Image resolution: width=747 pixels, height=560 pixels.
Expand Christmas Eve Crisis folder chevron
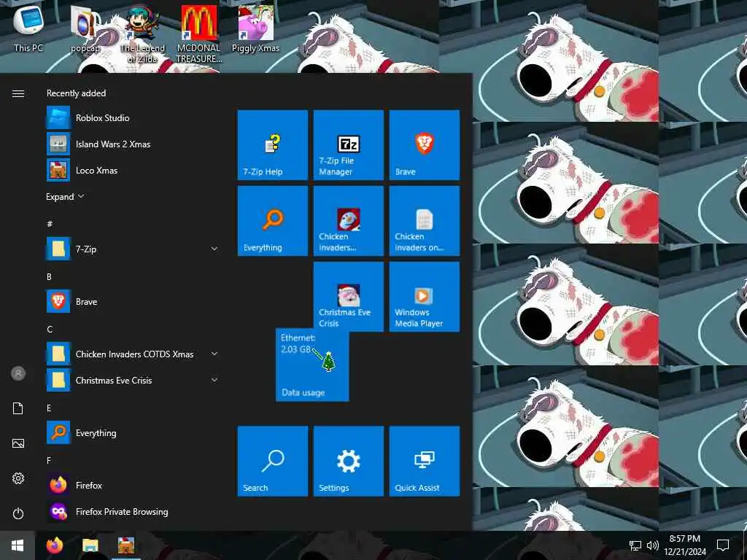point(214,380)
